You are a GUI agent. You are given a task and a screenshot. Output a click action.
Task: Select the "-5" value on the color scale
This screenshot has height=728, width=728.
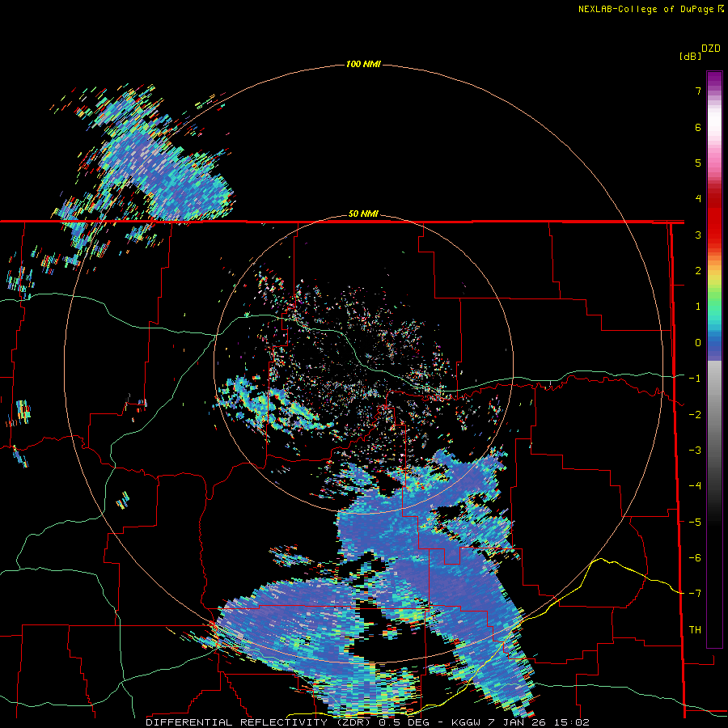pos(695,523)
